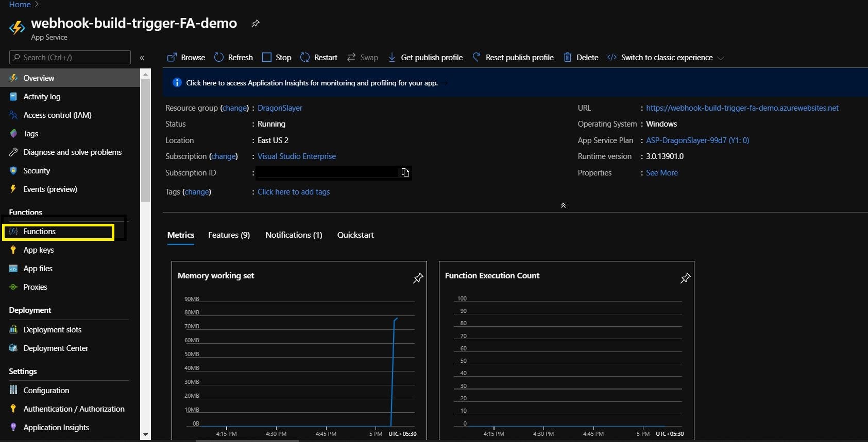Switch to the Features (9) tab
Viewport: 868px width, 442px height.
(229, 235)
